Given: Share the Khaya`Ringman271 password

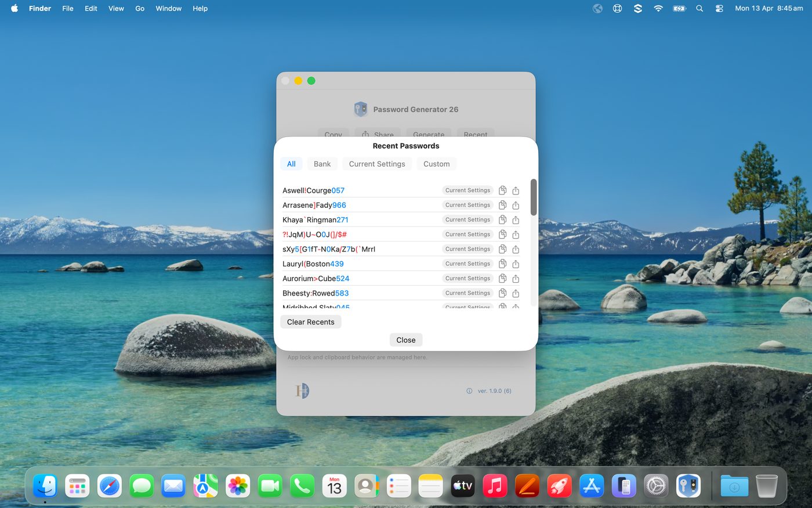Looking at the screenshot, I should [516, 219].
